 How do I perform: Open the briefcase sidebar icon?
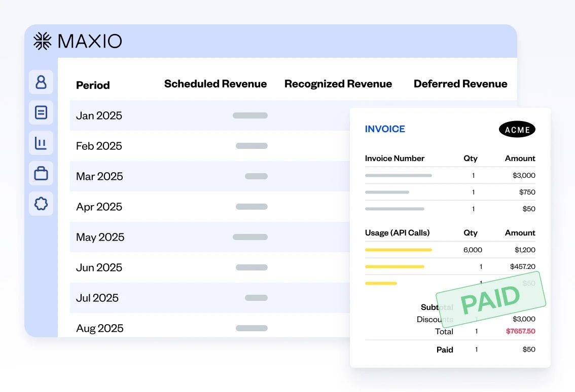pos(41,174)
